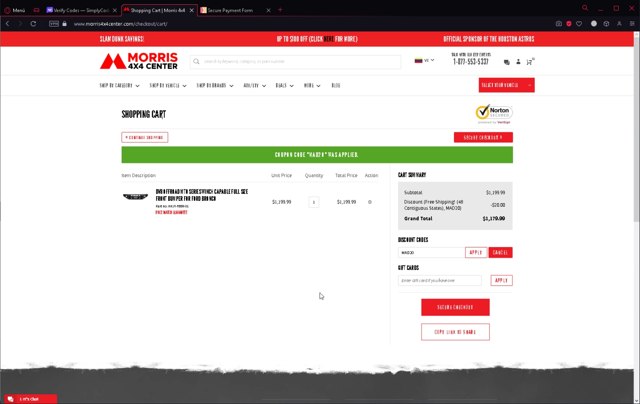640x404 pixels.
Task: Click the top Secure Checkout button
Action: tap(483, 138)
